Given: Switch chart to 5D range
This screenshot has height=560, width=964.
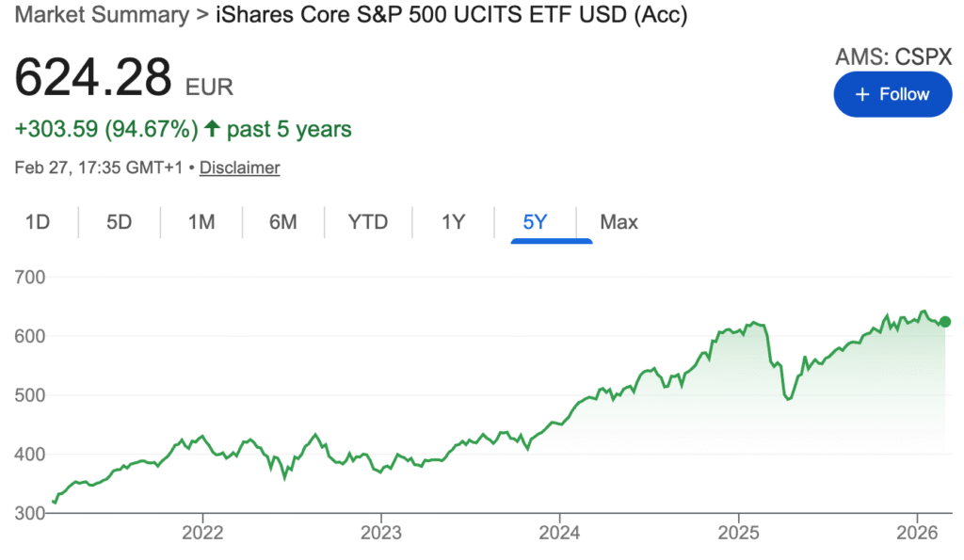Looking at the screenshot, I should click(x=119, y=222).
